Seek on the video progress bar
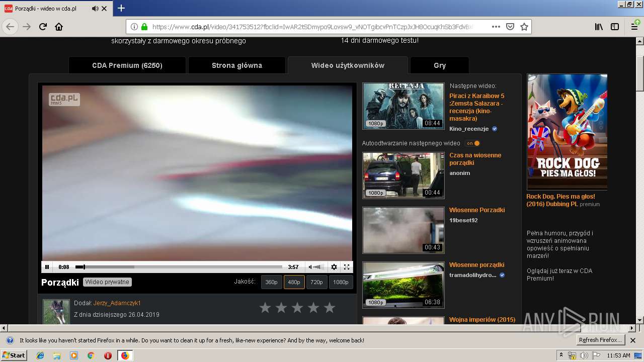Image resolution: width=644 pixels, height=362 pixels. click(x=179, y=267)
